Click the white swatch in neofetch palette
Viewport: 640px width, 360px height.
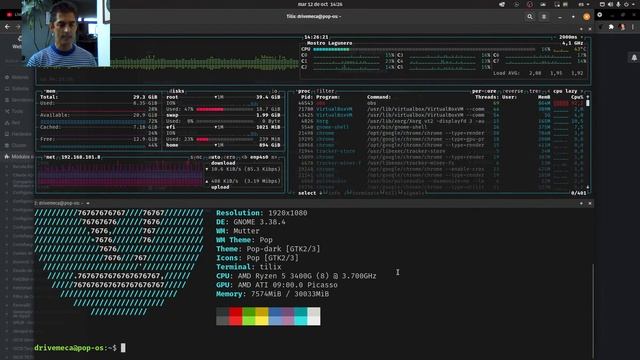tap(314, 316)
